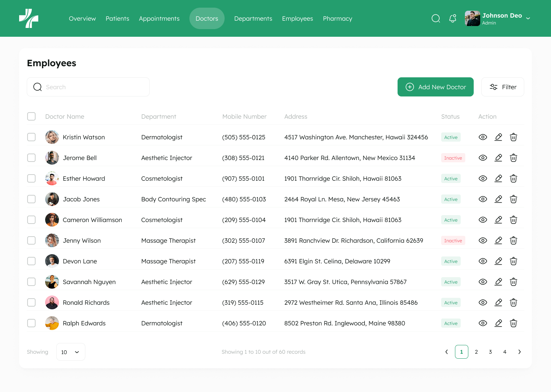The image size is (551, 392).
Task: Go to the next page using right chevron
Action: point(519,352)
